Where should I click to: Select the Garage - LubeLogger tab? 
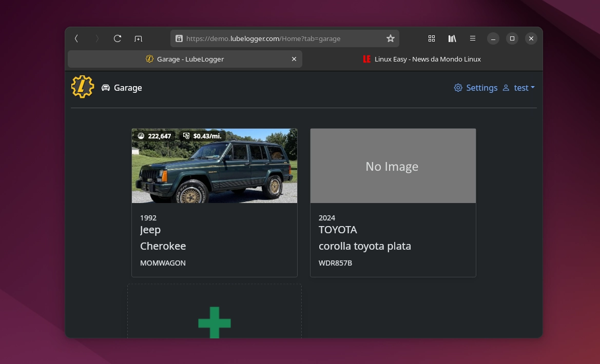[x=185, y=59]
